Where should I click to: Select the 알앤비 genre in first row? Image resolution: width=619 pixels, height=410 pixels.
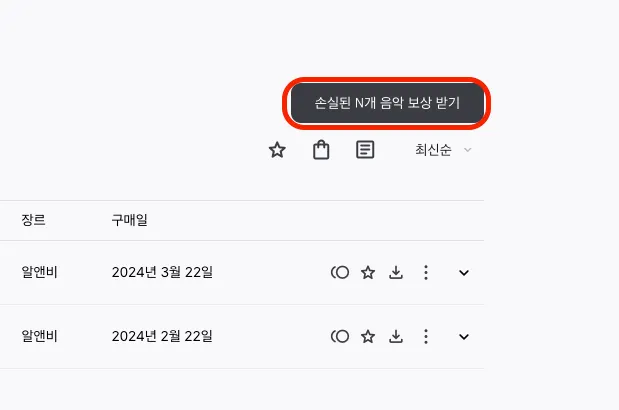tap(39, 272)
